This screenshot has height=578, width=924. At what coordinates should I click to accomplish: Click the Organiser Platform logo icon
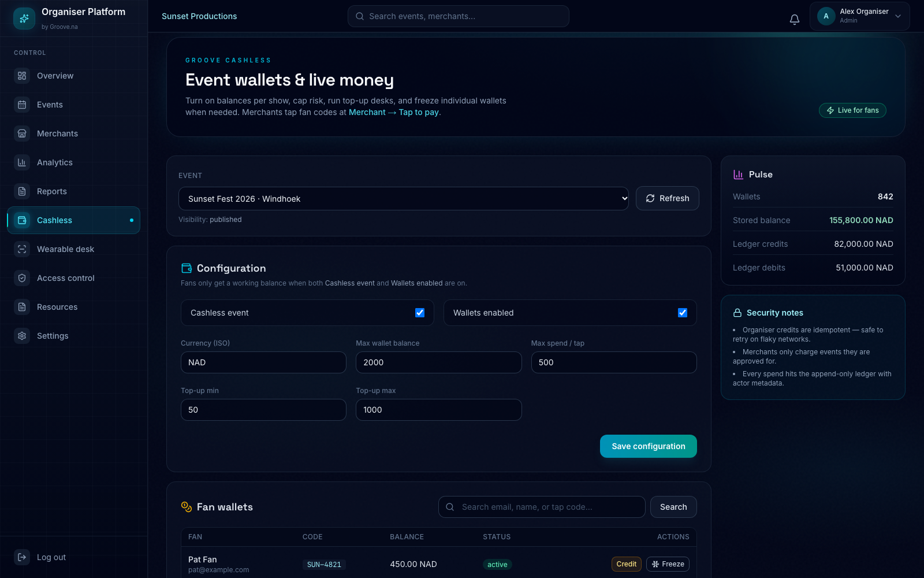(x=24, y=18)
